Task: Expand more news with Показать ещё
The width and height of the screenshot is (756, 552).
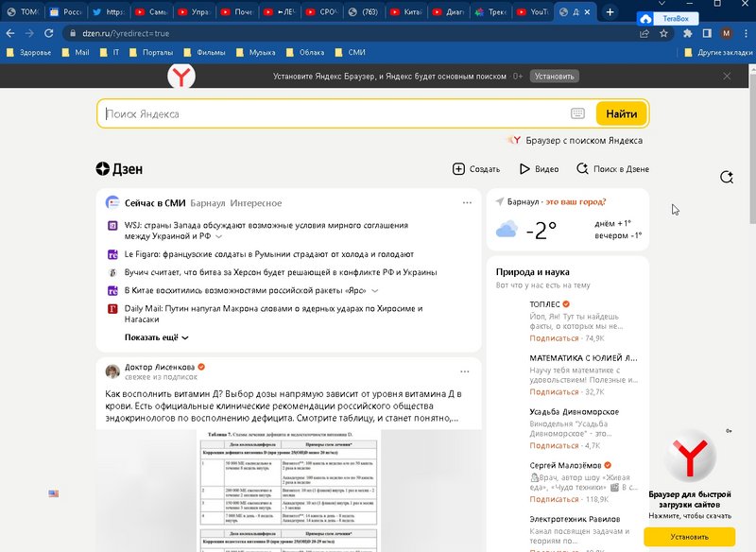Action: (x=156, y=337)
